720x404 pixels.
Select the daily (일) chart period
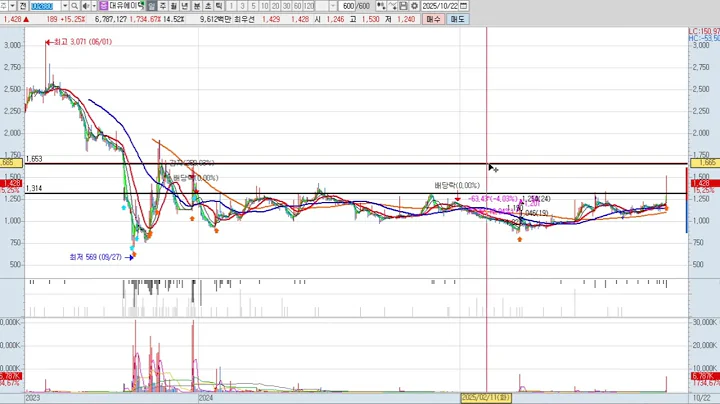[x=152, y=6]
